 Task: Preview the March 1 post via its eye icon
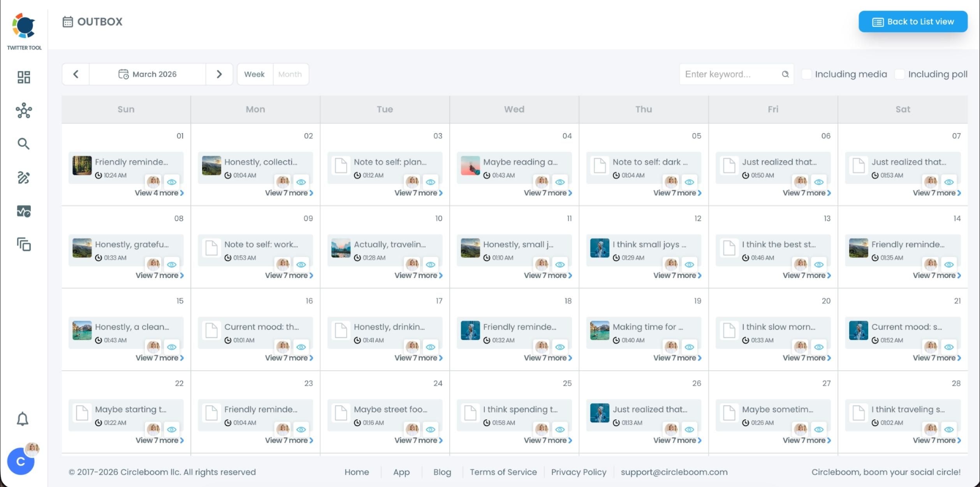pos(172,182)
